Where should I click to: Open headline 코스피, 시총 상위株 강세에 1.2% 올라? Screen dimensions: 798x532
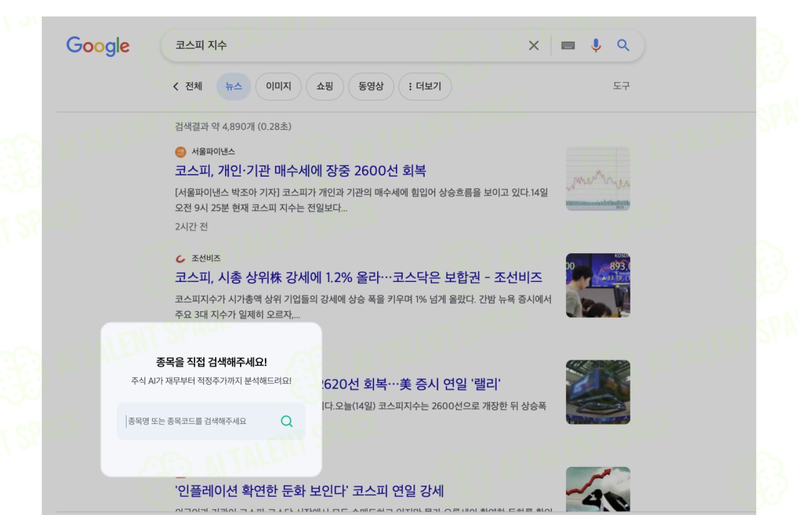359,278
